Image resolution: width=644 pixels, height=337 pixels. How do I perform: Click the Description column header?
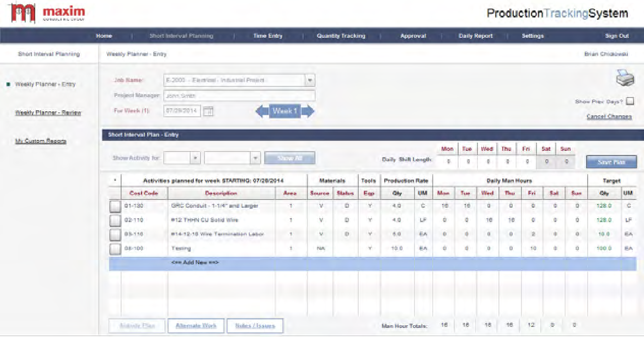(x=221, y=193)
